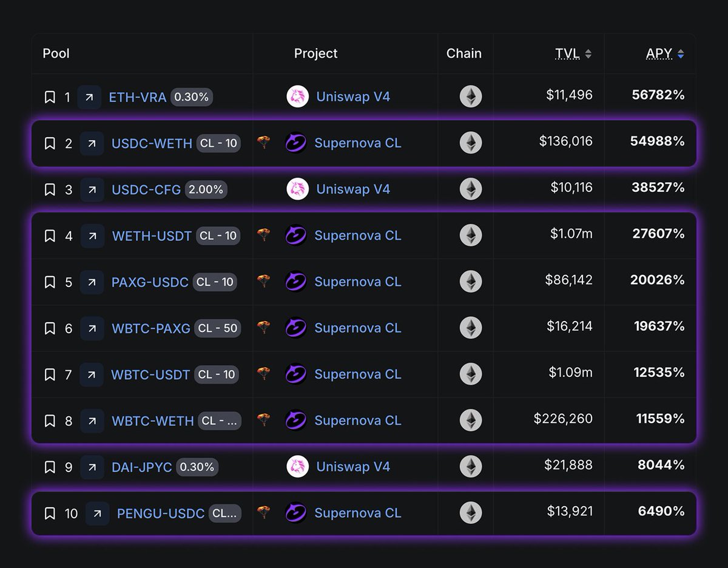Click the Supernova logo in PAXG-USDC row

pos(296,282)
